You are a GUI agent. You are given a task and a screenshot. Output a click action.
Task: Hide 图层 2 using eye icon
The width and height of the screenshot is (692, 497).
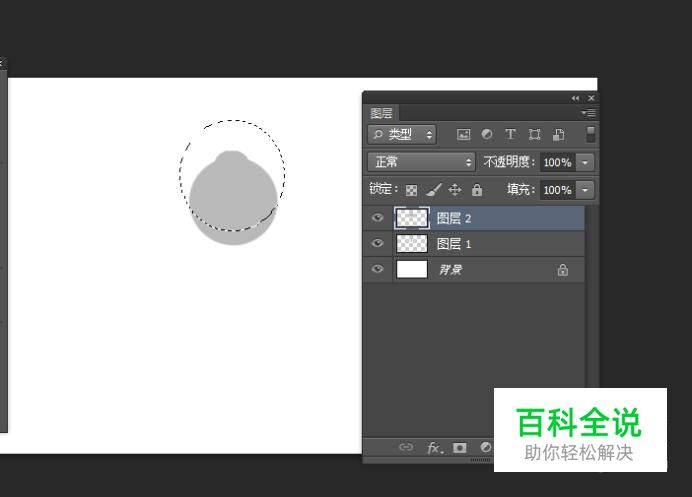pyautogui.click(x=377, y=218)
